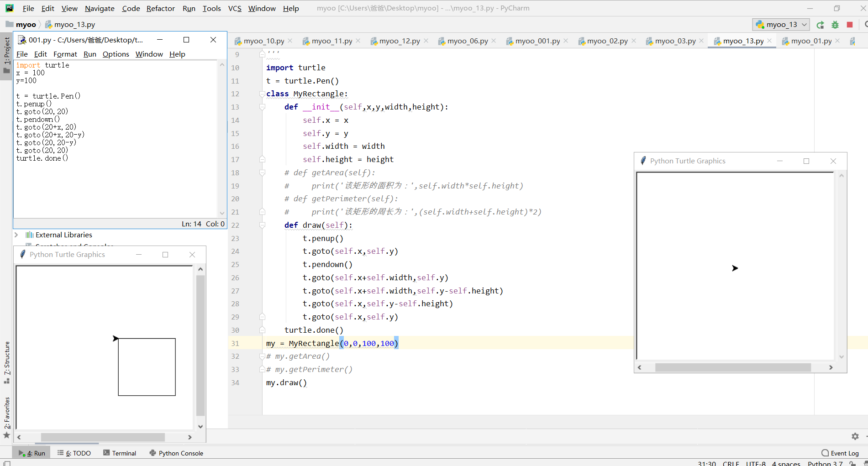
Task: Maximize the right Python Turtle Graphics window
Action: [x=806, y=161]
